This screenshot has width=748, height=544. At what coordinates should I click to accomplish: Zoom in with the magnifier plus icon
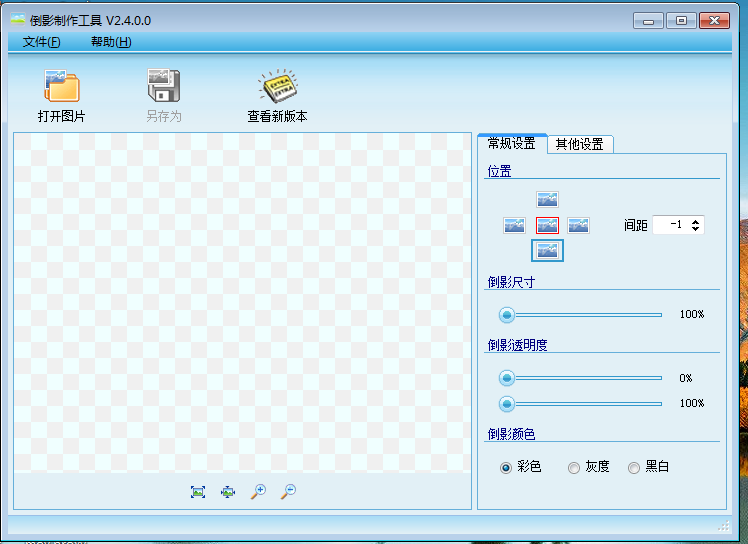[x=258, y=491]
